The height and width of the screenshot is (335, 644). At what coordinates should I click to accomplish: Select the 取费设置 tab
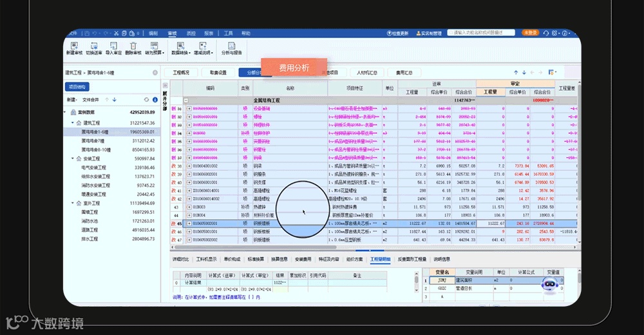[218, 73]
